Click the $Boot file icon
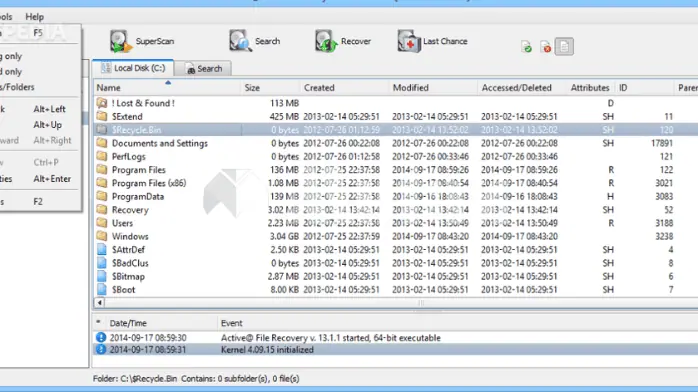The height and width of the screenshot is (392, 698). coord(102,290)
